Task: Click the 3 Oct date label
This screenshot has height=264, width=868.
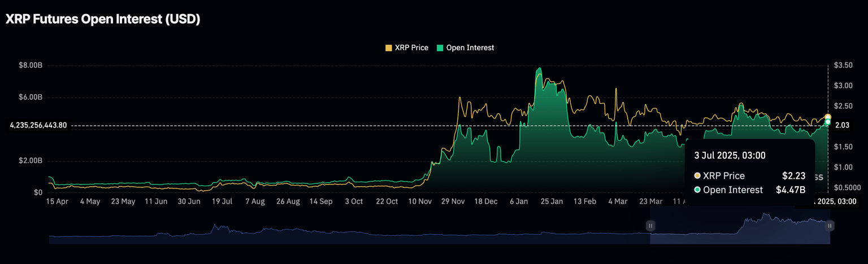Action: pyautogui.click(x=354, y=201)
